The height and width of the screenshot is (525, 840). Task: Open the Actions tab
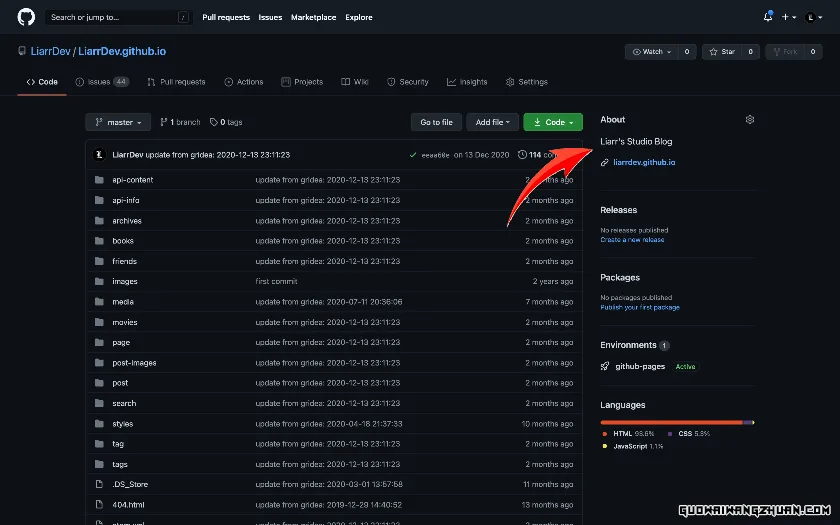tap(244, 82)
